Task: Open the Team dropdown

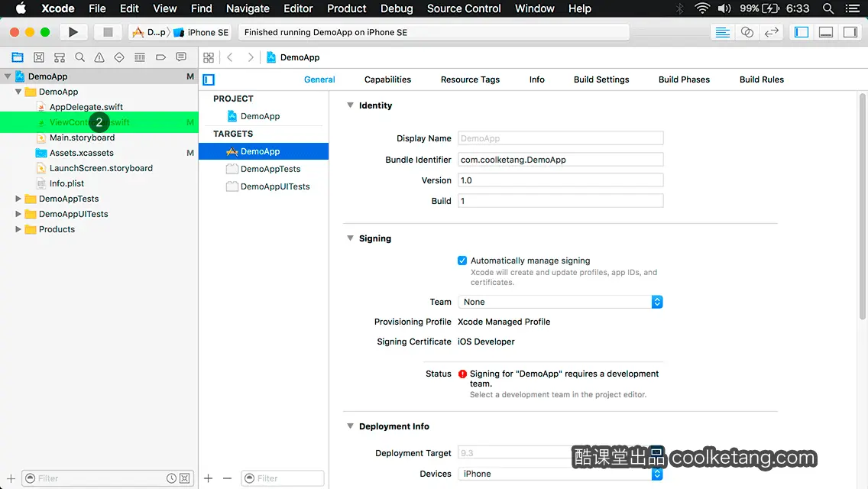Action: [x=560, y=302]
